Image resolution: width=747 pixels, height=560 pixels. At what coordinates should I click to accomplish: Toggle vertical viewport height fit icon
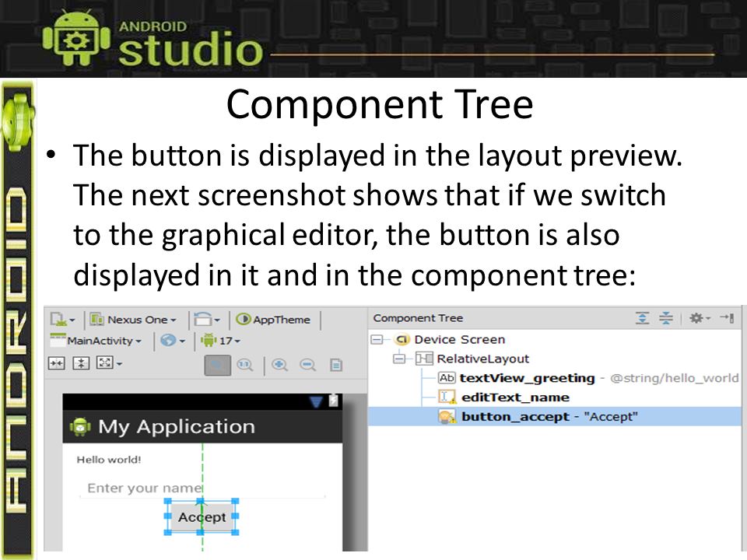click(x=81, y=363)
